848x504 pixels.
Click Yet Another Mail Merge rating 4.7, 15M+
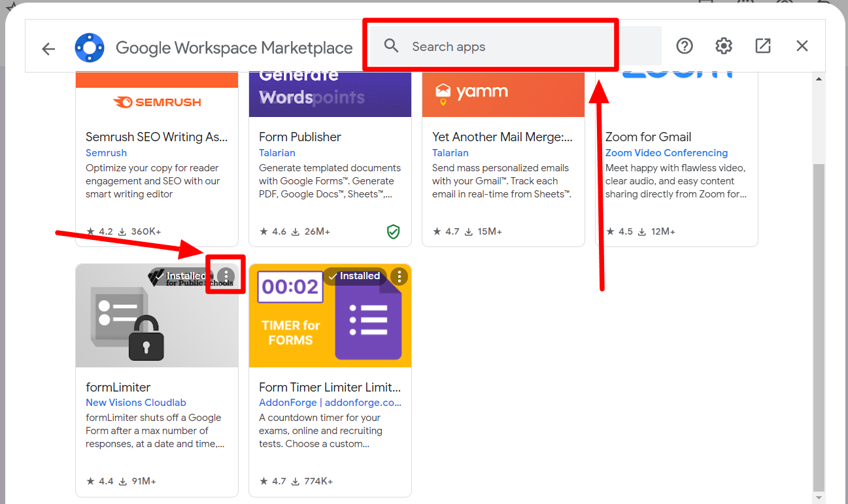point(467,231)
